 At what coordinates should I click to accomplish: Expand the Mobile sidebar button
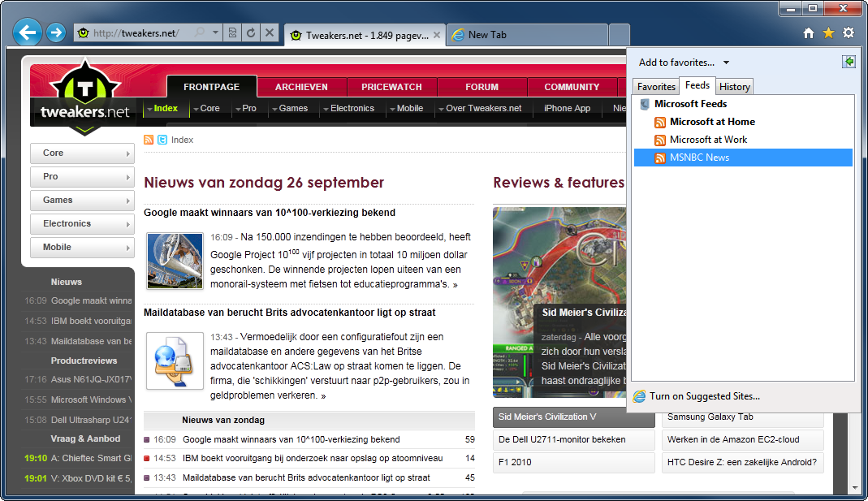click(x=82, y=248)
